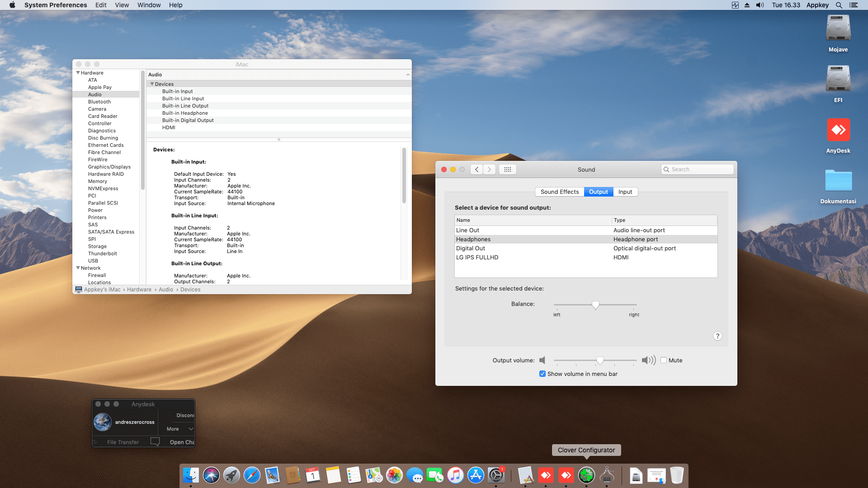
Task: Click the Output volume slider
Action: 600,361
